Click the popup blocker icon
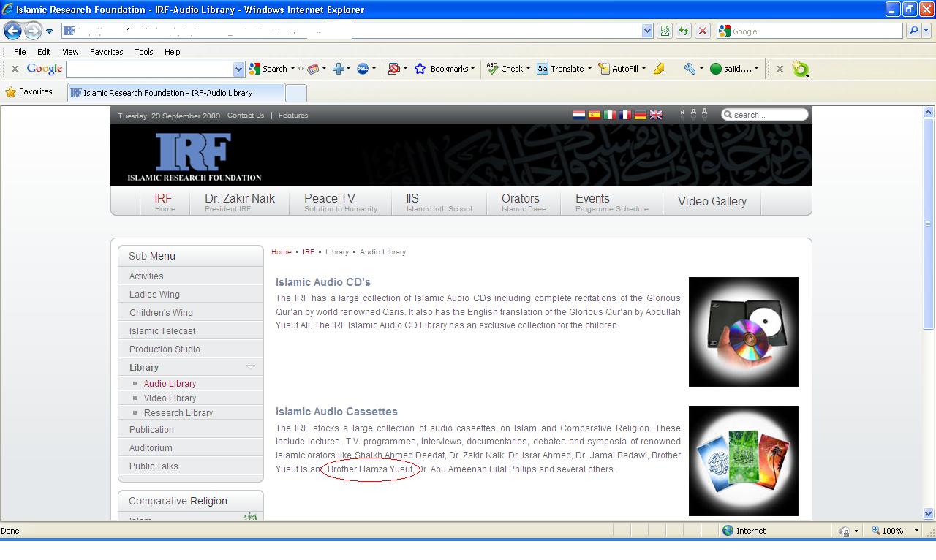The image size is (936, 560). [x=394, y=69]
